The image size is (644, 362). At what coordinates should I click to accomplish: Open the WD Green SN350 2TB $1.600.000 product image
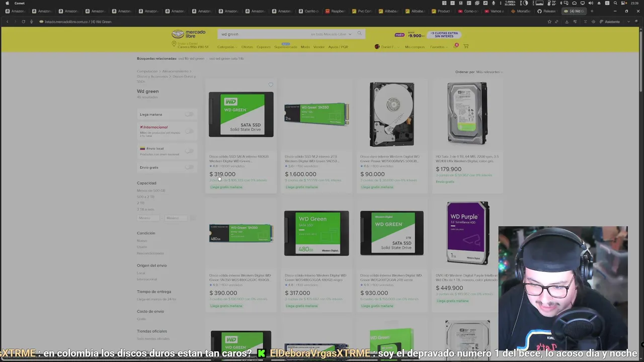point(316,115)
